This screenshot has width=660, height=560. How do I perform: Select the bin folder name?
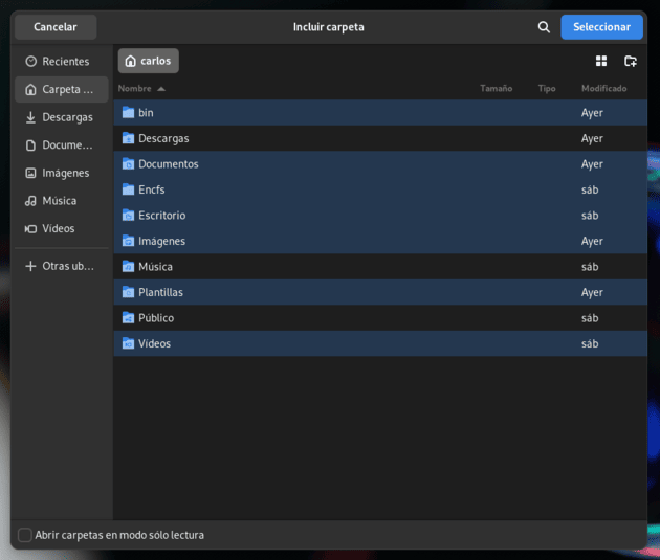(x=146, y=113)
